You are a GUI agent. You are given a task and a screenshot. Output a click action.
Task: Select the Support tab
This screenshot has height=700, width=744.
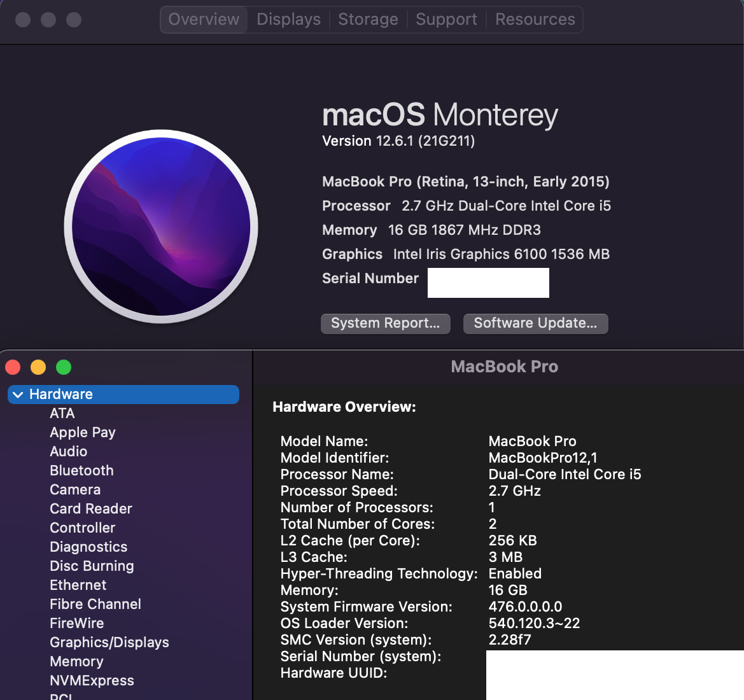(446, 20)
